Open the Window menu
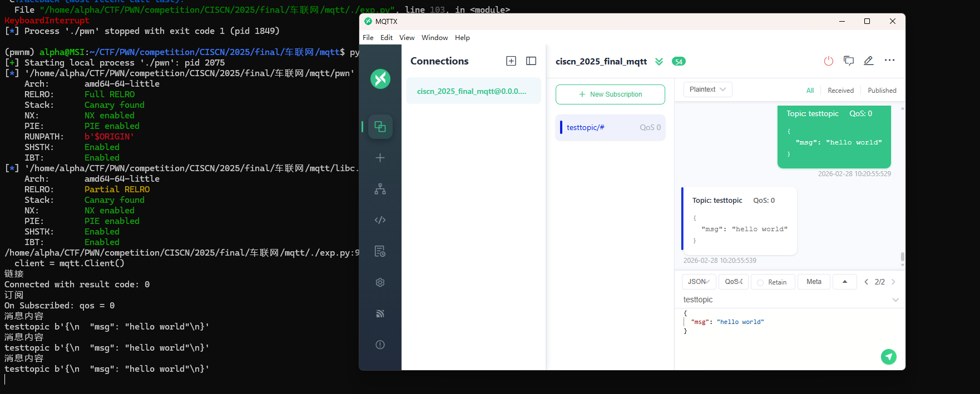Screen dimensions: 980x394 click(434, 38)
